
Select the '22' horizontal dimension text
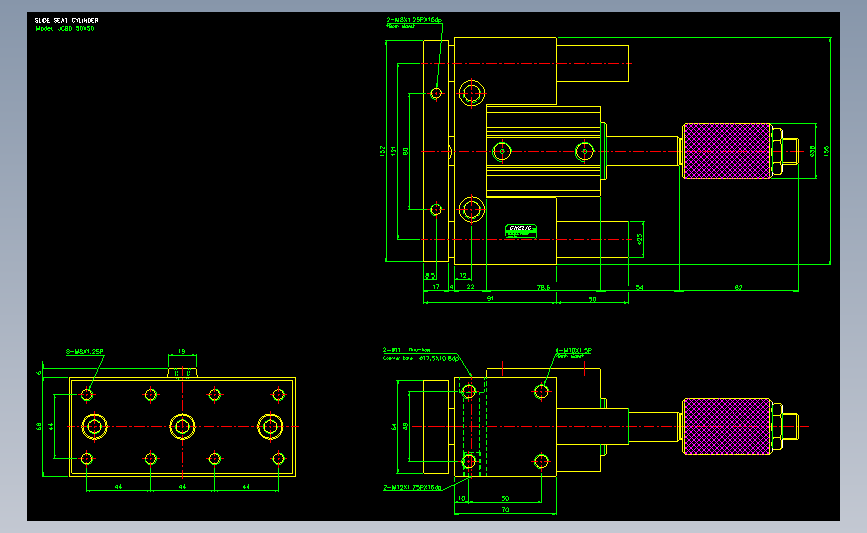tap(471, 287)
